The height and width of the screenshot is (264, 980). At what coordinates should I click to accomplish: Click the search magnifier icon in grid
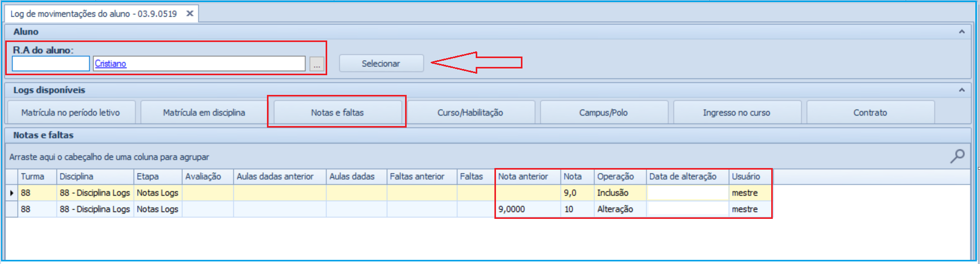[x=957, y=156]
